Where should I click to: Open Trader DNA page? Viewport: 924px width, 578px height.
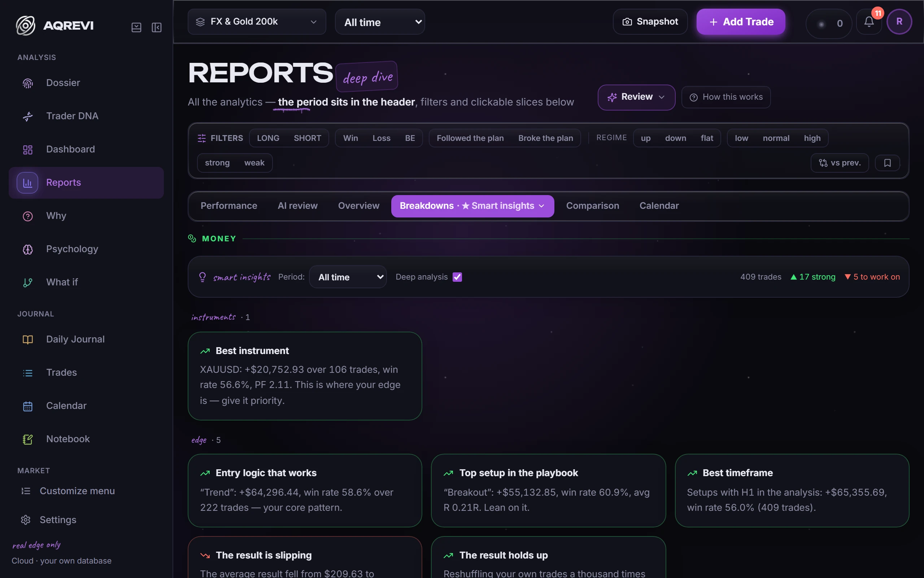click(86, 116)
